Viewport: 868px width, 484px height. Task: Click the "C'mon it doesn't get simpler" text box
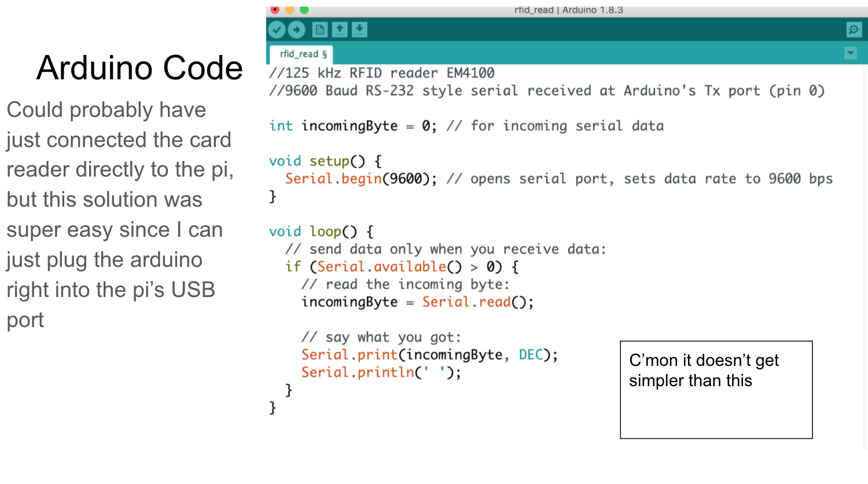tap(716, 390)
